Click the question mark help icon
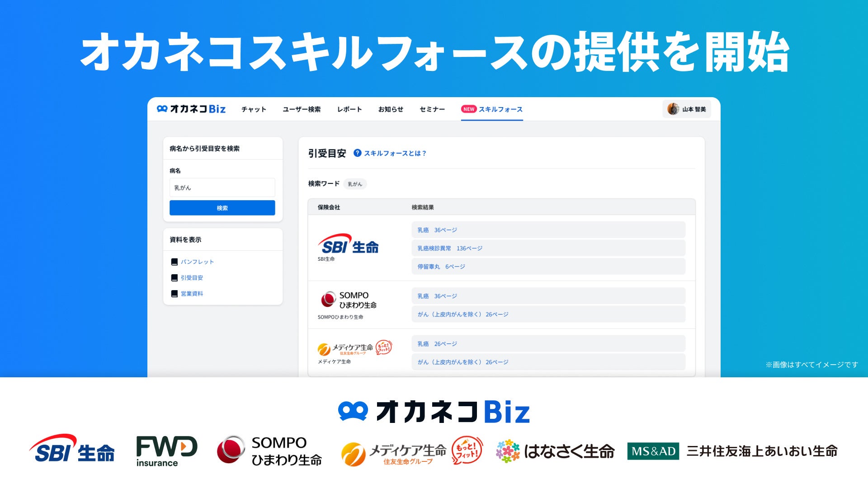 (357, 153)
